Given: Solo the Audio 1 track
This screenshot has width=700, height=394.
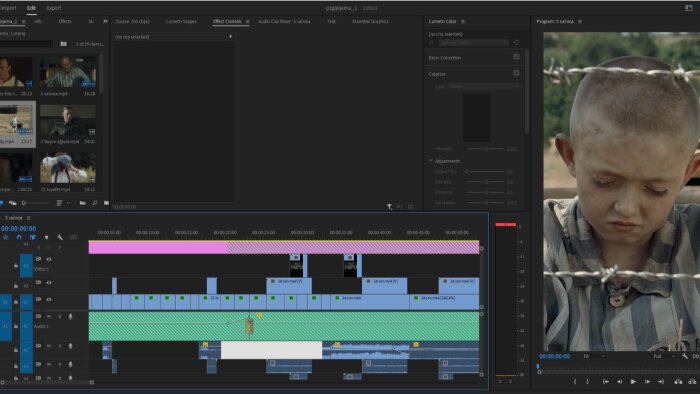Looking at the screenshot, I should pos(59,316).
